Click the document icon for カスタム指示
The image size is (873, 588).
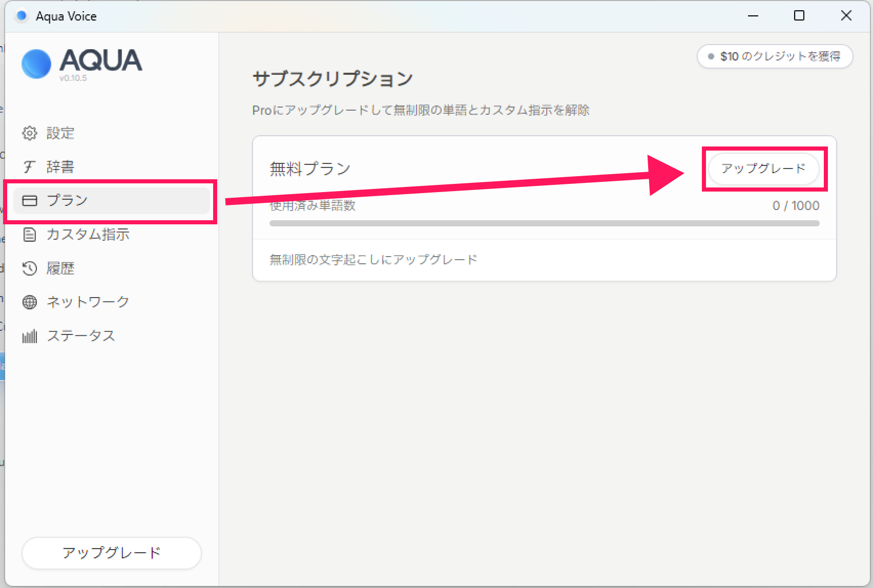[30, 235]
